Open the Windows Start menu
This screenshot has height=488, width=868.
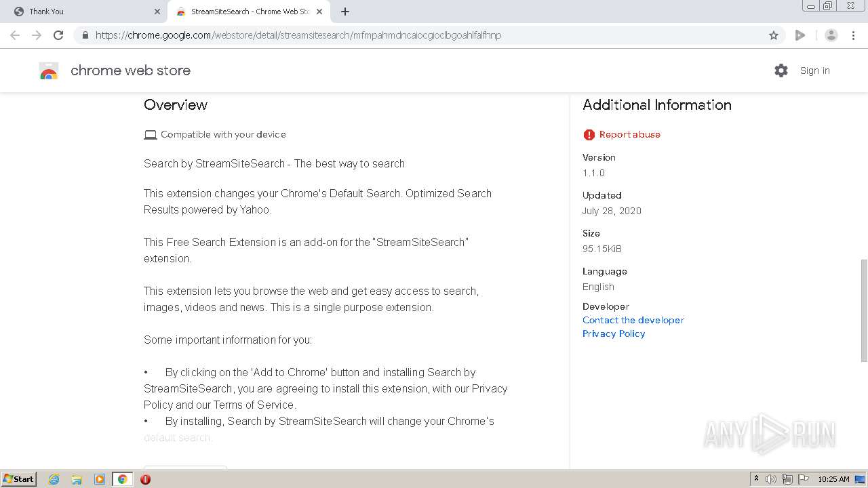click(19, 479)
